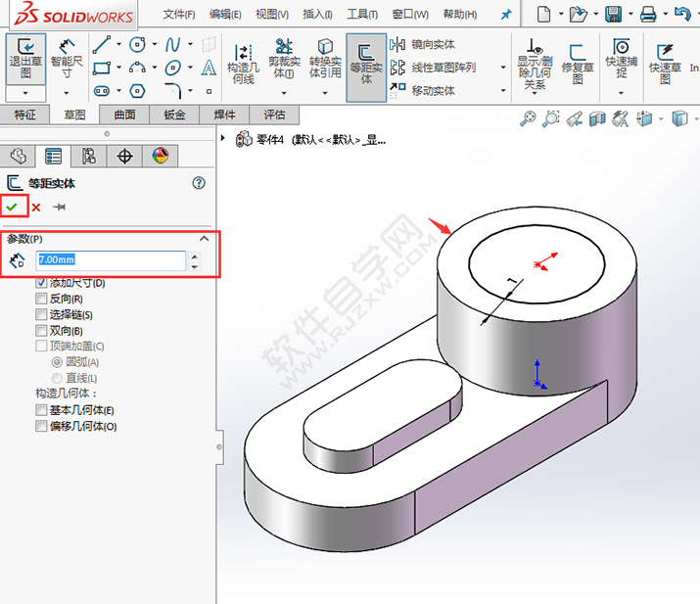Open the Line tool dropdown arrow
700x604 pixels.
click(118, 44)
